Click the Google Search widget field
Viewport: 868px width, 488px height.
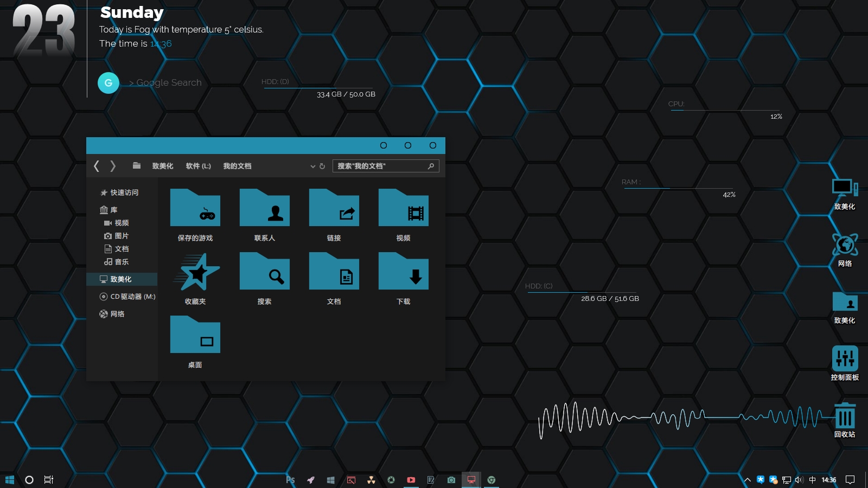pyautogui.click(x=165, y=82)
